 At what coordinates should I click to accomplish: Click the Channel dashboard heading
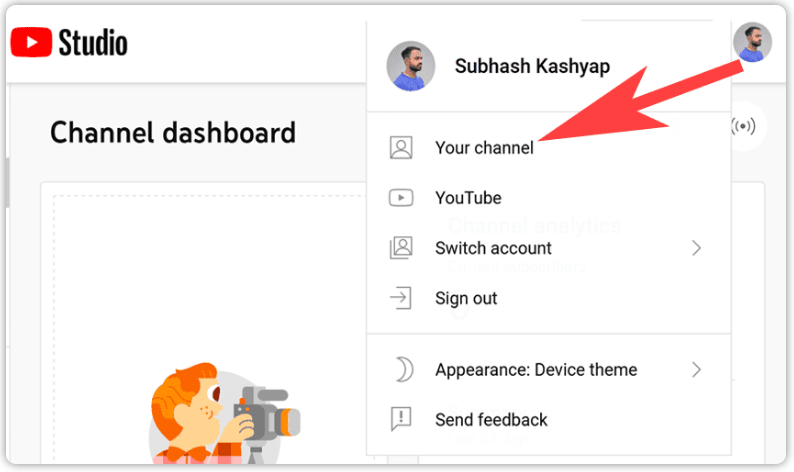tap(173, 133)
